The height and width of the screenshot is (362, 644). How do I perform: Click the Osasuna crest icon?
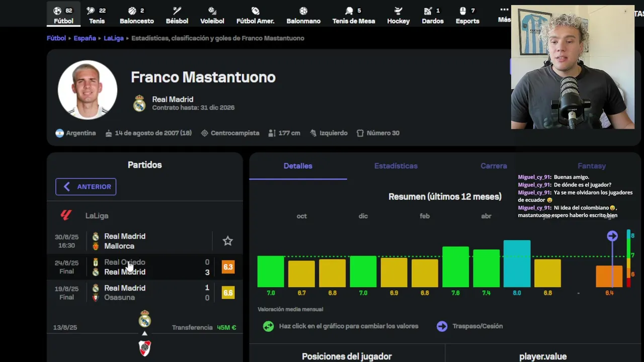(x=96, y=298)
